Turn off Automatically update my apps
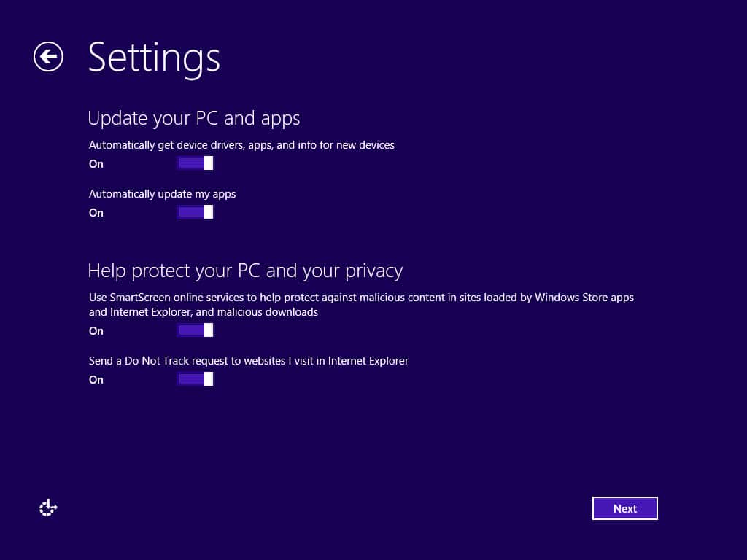Screen dimensions: 747x560 click(x=195, y=212)
